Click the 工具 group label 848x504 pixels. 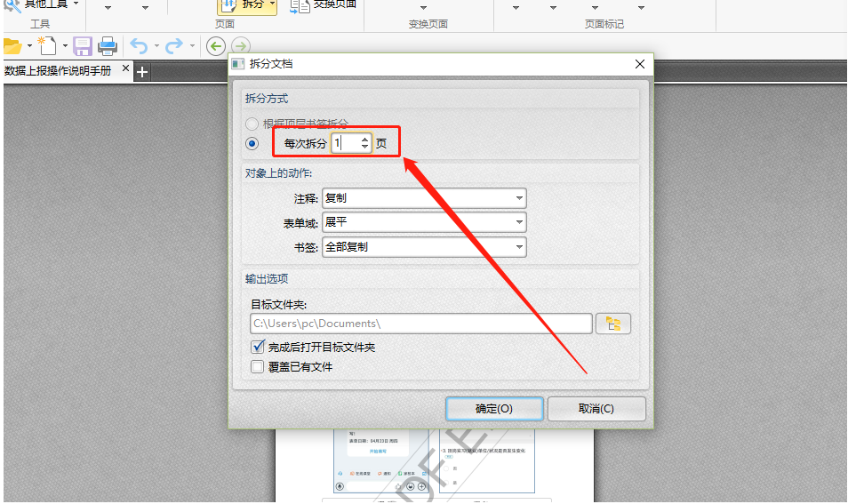pos(40,24)
